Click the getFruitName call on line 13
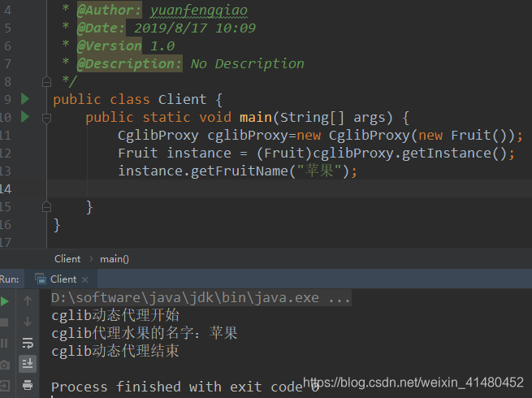The height and width of the screenshot is (398, 532). point(239,171)
